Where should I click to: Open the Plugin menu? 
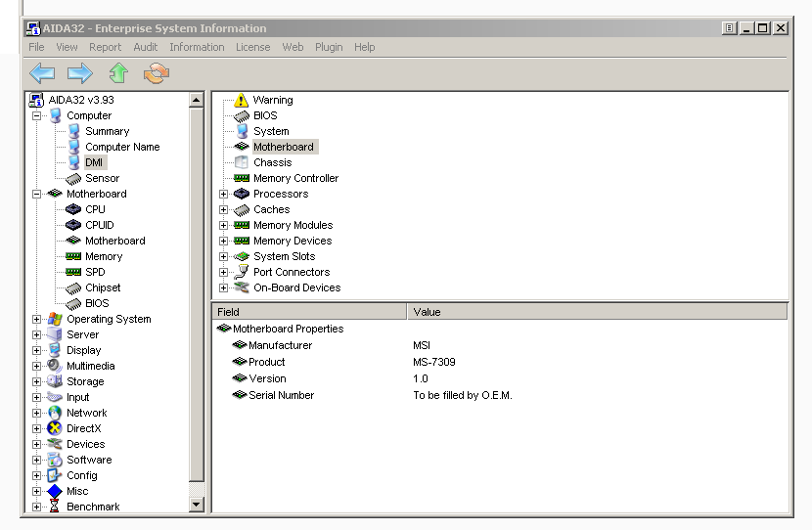point(329,47)
